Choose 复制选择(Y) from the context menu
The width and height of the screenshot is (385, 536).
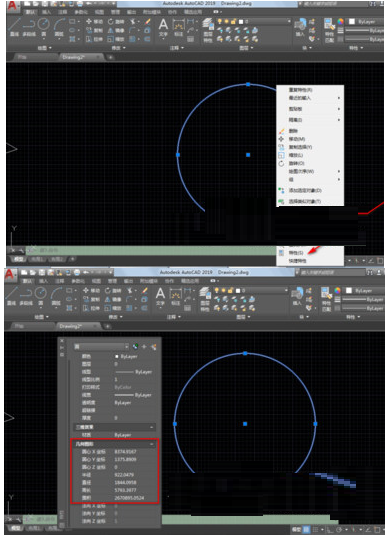coord(310,147)
